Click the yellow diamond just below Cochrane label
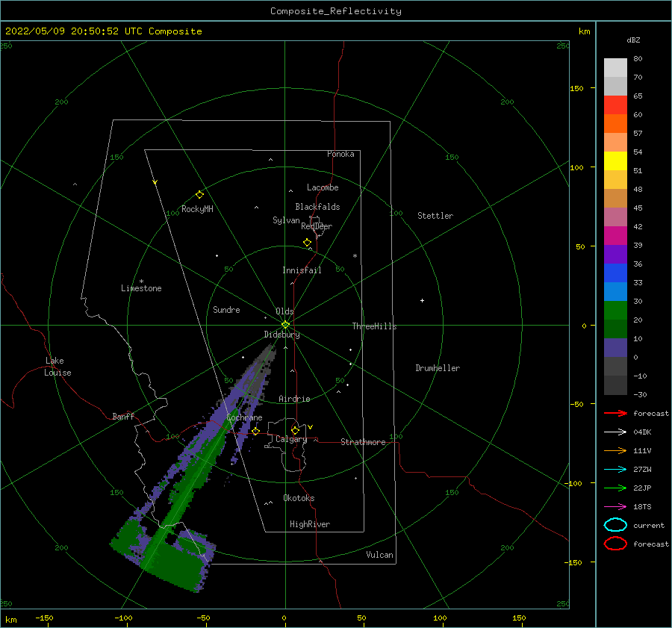The width and height of the screenshot is (672, 628). 256,432
